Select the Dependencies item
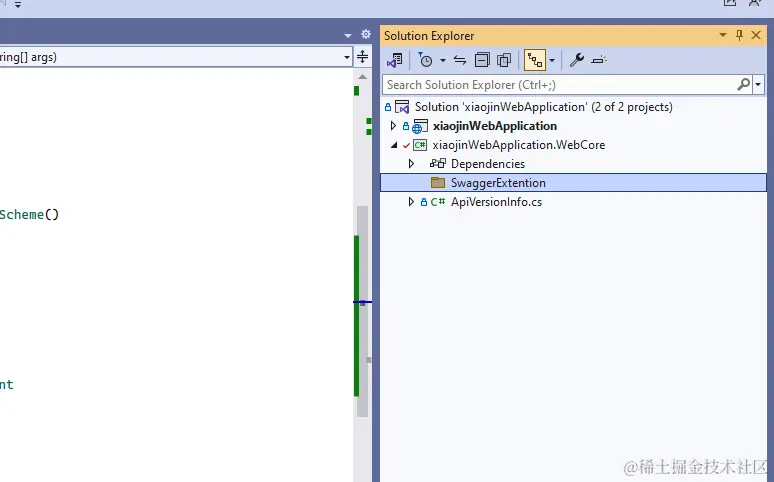Image resolution: width=774 pixels, height=482 pixels. pos(488,164)
